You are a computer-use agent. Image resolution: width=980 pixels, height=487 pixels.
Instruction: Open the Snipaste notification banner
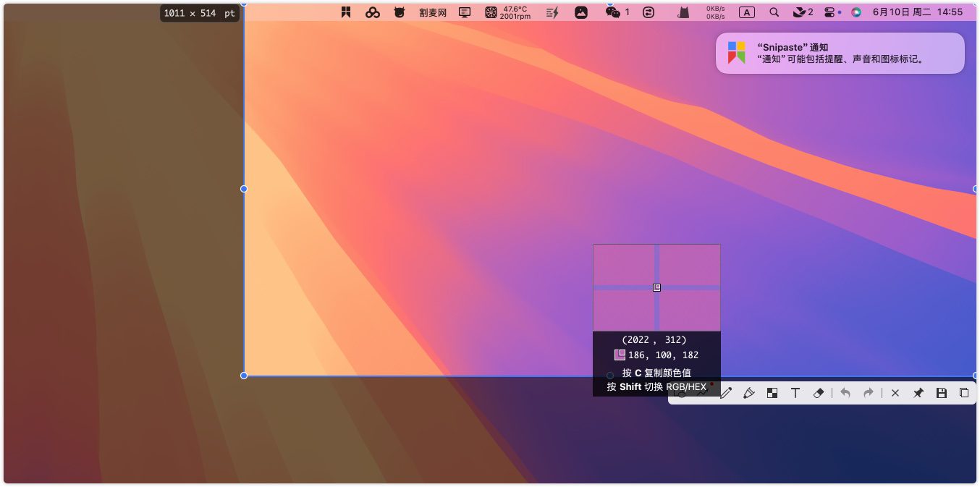click(x=840, y=53)
